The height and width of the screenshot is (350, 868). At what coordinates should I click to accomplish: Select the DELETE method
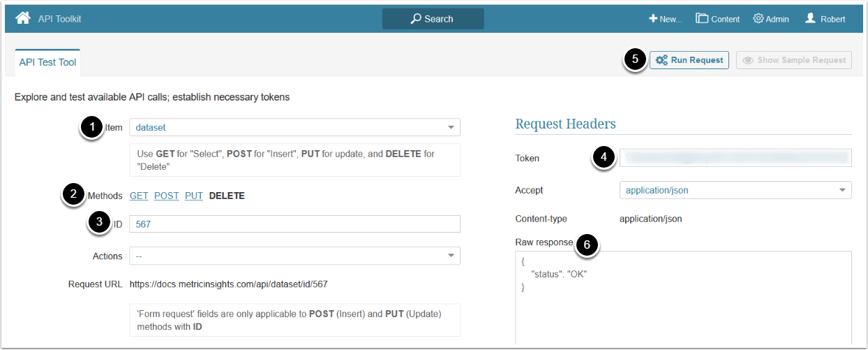(x=227, y=196)
